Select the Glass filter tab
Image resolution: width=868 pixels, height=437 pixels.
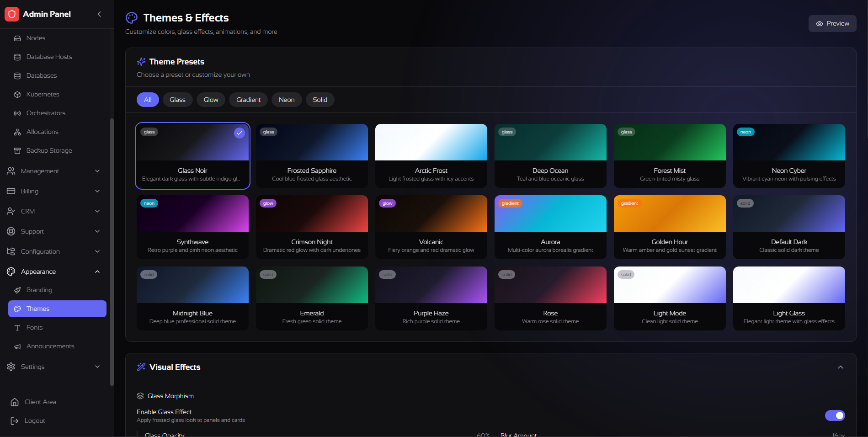(177, 100)
